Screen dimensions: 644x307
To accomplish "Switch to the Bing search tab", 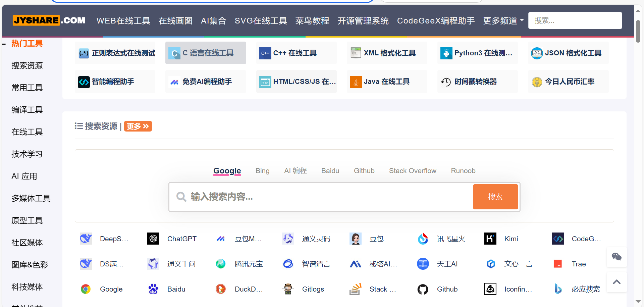I will (x=263, y=171).
